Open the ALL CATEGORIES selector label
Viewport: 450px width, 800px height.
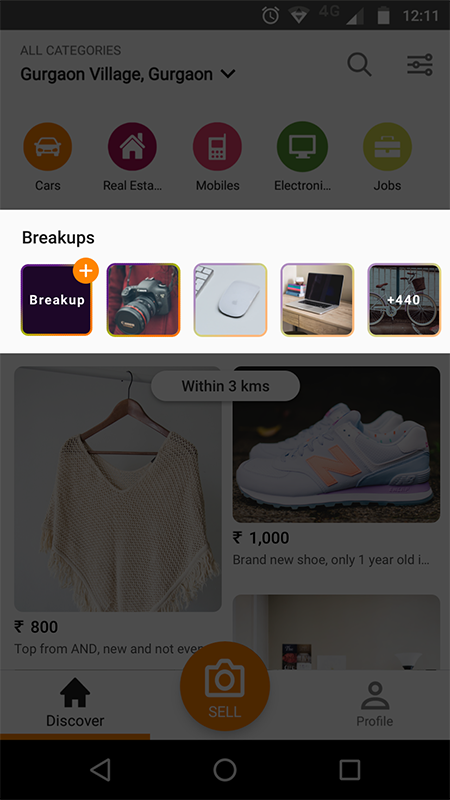click(70, 51)
